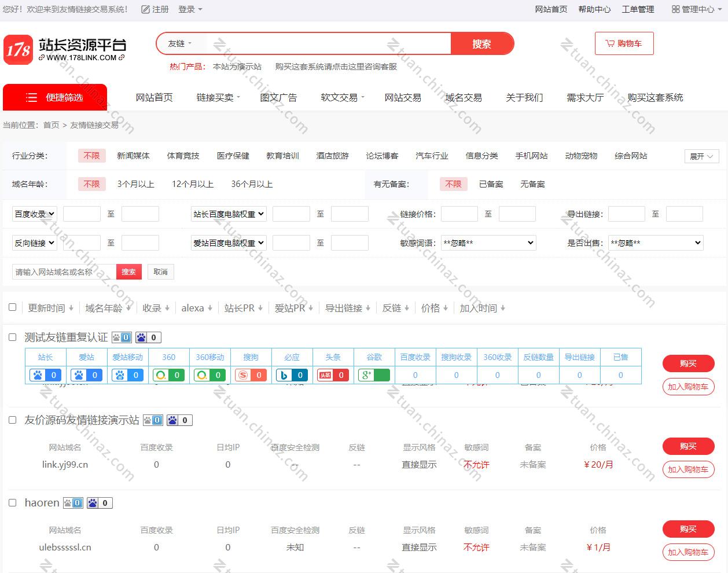
Task: Select 不限 for 行业分类
Action: tap(91, 156)
